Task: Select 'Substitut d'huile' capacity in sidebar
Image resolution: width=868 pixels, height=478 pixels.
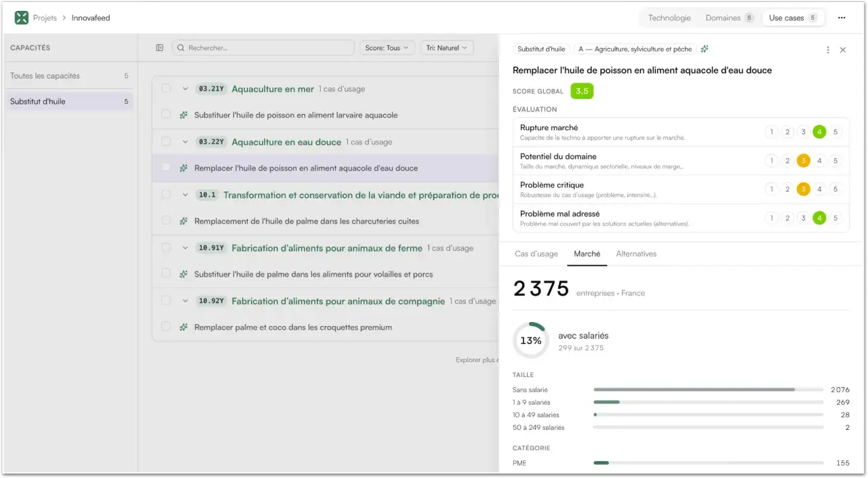Action: [x=69, y=102]
